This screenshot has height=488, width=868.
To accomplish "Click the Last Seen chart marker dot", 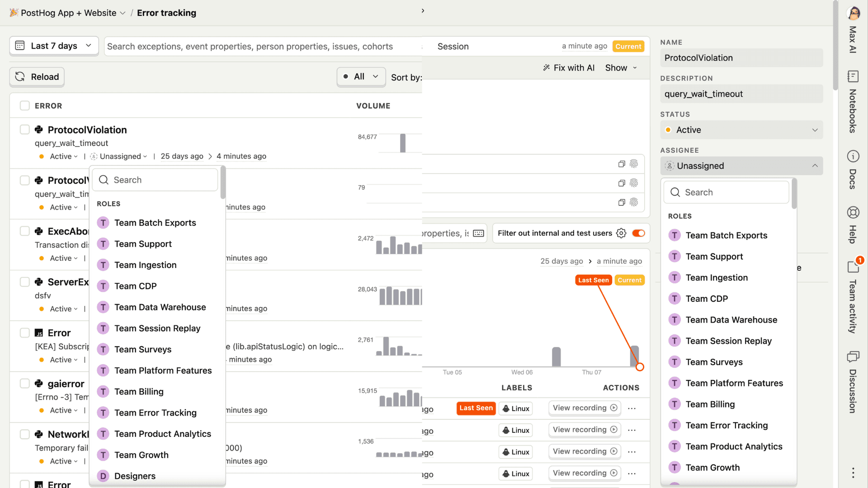I will coord(640,367).
